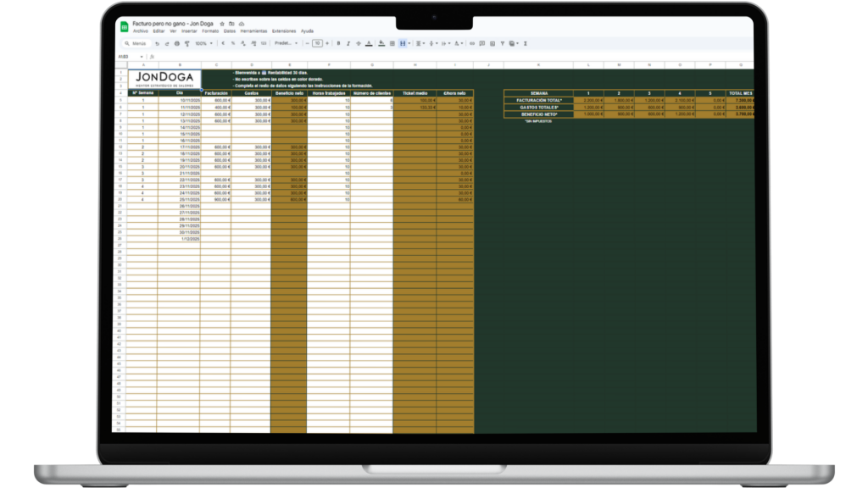Click the print icon

click(176, 43)
